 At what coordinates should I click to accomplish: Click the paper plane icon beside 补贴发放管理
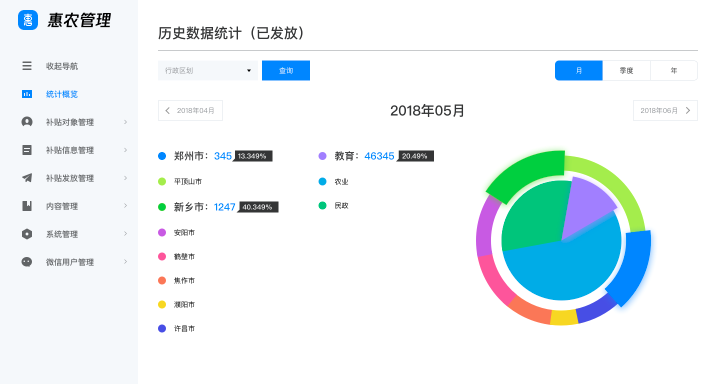(27, 178)
